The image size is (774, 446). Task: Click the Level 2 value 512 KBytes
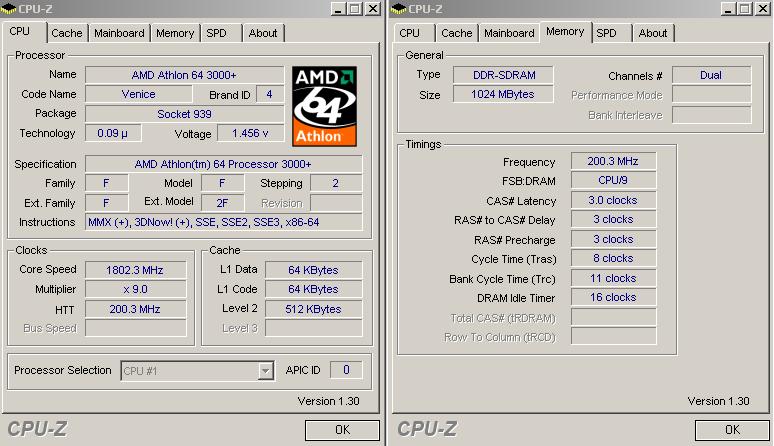[x=313, y=309]
